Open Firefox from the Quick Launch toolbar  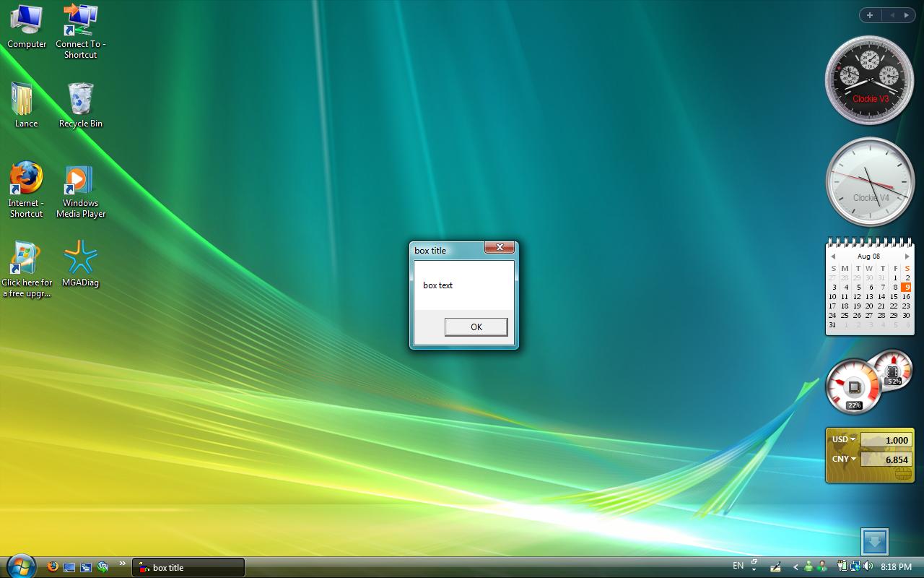pos(52,567)
